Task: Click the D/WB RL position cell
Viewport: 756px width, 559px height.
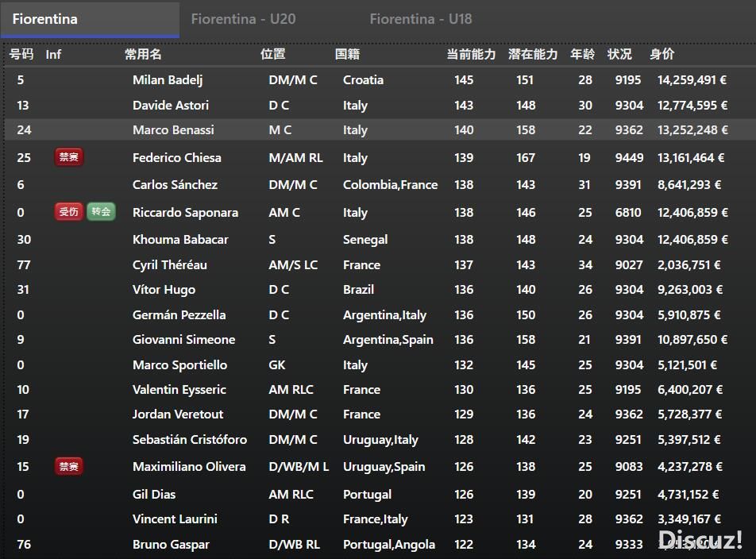Action: pos(294,545)
